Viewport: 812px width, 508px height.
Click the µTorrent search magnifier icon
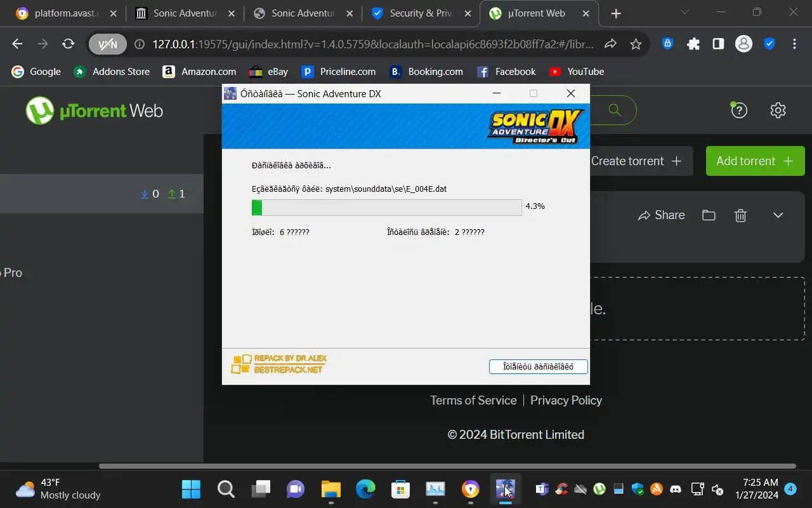tap(614, 110)
